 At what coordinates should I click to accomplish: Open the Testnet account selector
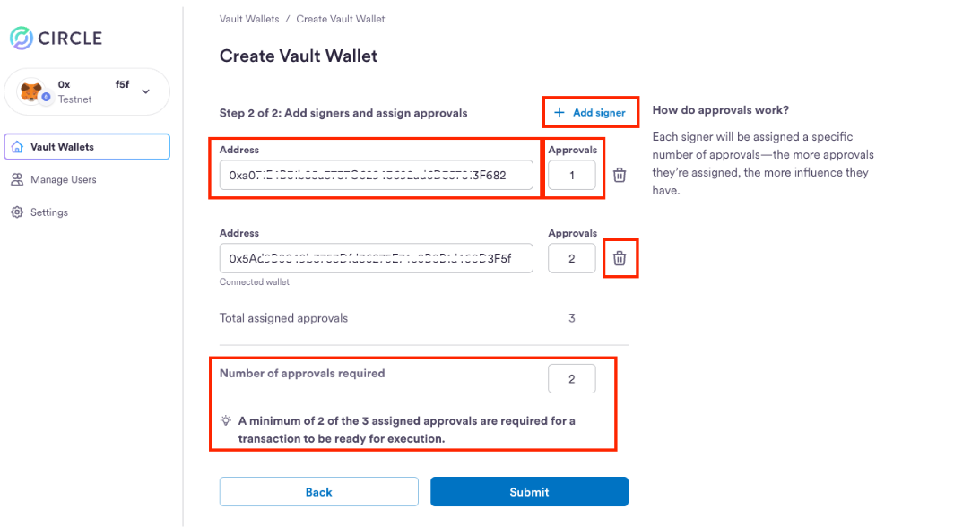tap(87, 91)
